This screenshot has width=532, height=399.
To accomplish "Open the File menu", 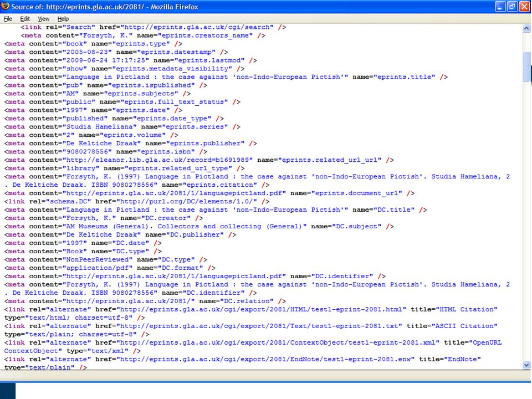I will point(8,19).
